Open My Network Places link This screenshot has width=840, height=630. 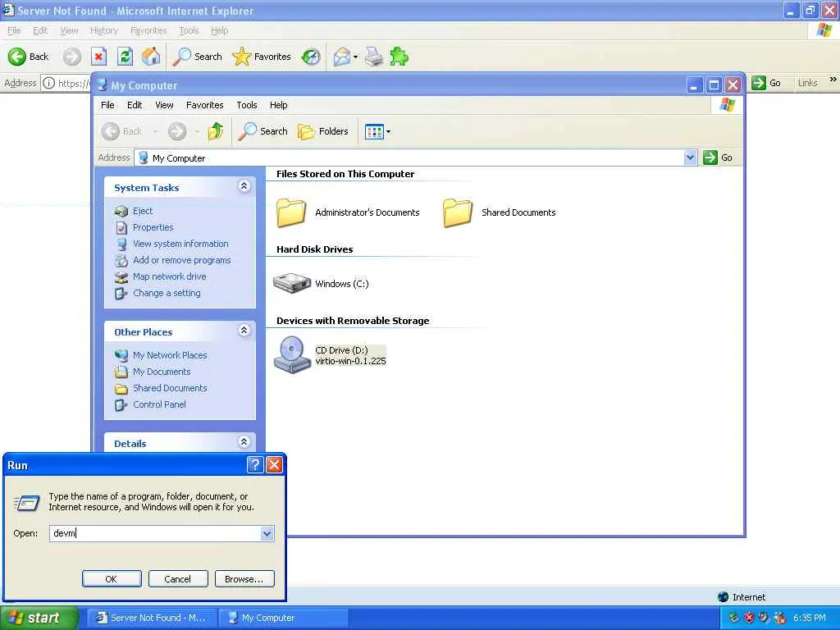tap(170, 355)
